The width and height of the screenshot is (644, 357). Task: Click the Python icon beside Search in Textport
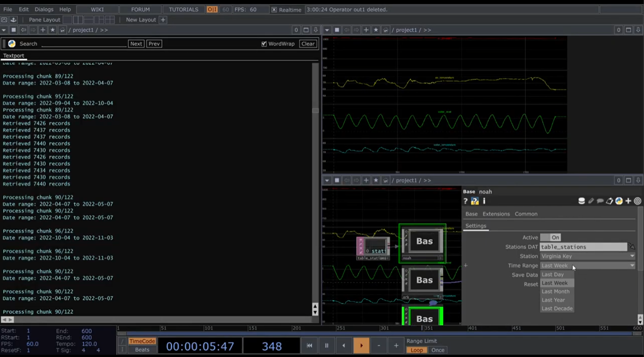tap(12, 44)
